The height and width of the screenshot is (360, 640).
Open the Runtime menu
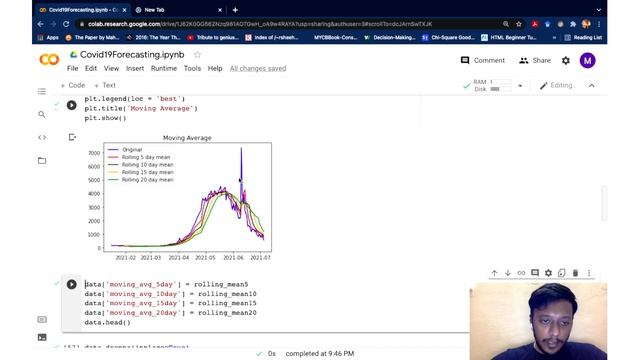(164, 68)
